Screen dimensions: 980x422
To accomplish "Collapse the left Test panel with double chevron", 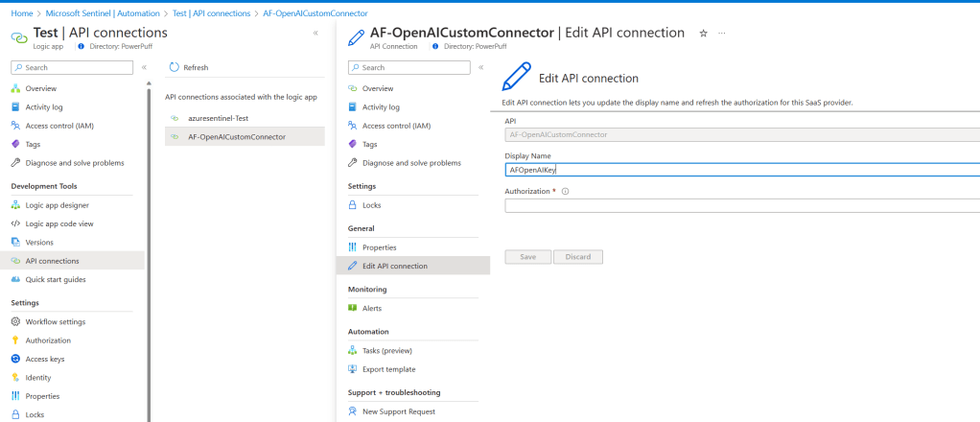I will click(315, 33).
